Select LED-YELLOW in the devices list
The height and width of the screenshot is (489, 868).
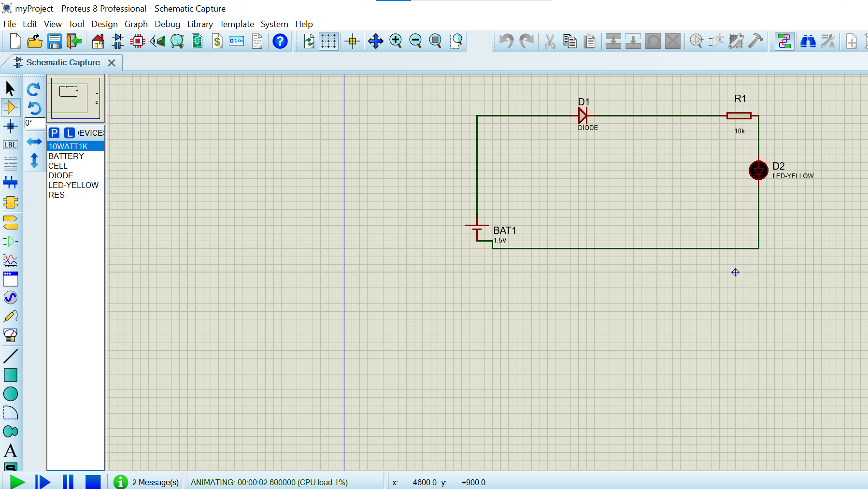click(x=73, y=185)
